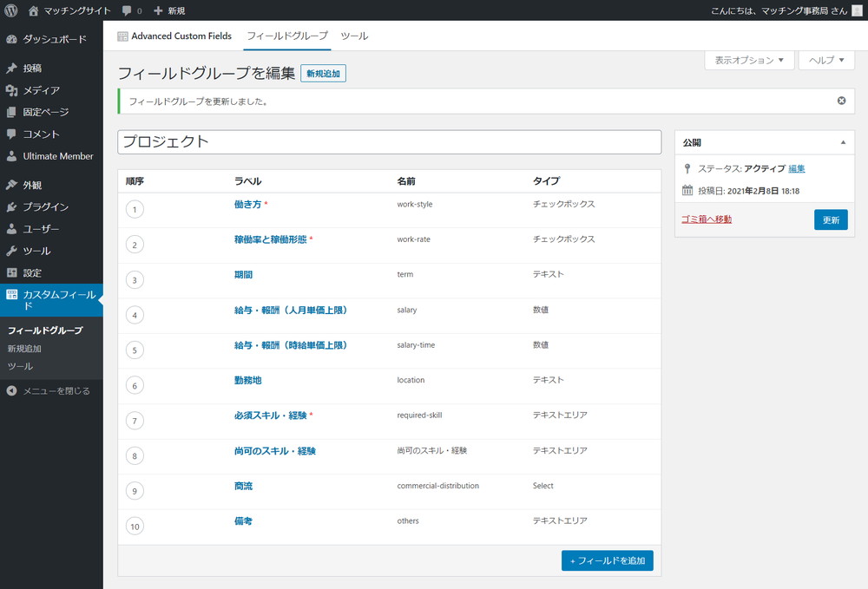
Task: Click the 新規追加 button beside the heading
Action: (x=323, y=74)
